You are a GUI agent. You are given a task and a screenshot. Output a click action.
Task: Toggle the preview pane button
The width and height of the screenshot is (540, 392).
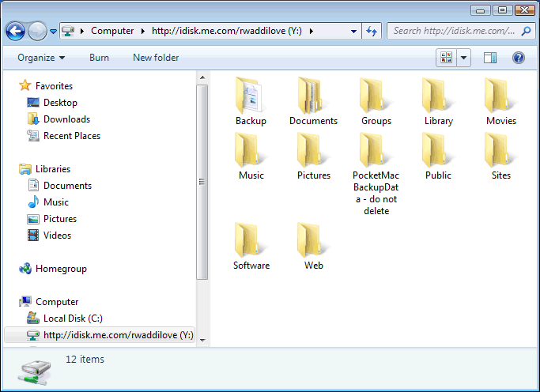click(x=489, y=58)
